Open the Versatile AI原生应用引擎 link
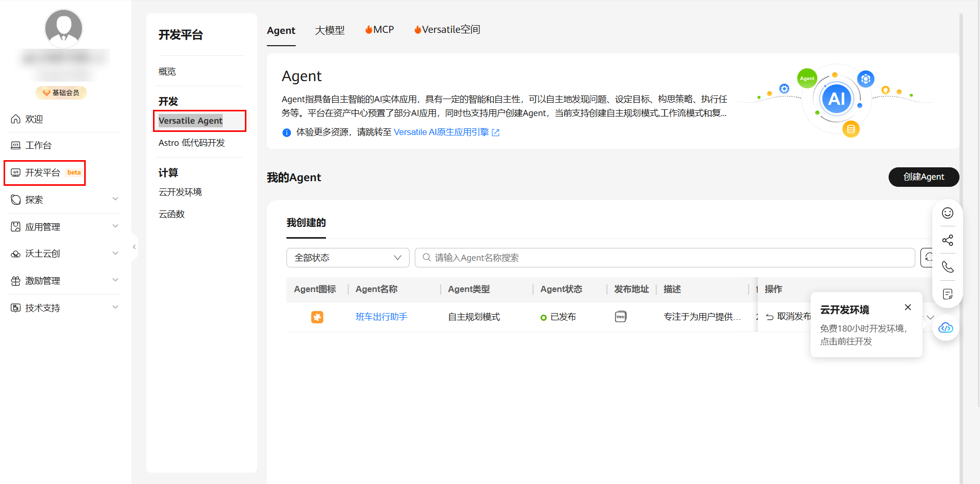Screen dimensions: 980x484 coord(442,132)
